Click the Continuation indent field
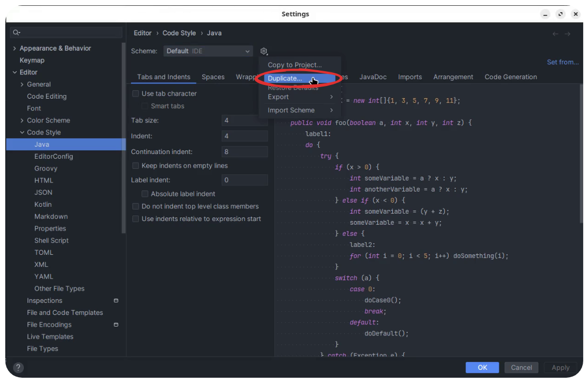The height and width of the screenshot is (383, 588). coord(244,152)
